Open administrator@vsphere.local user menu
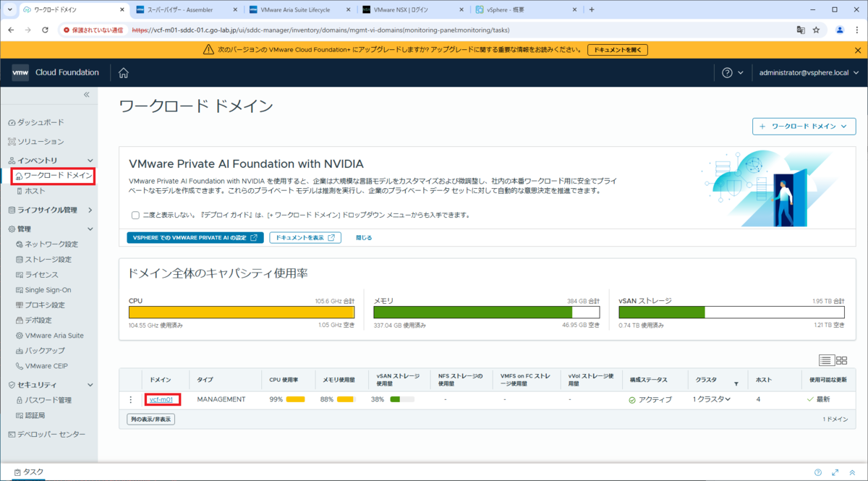The height and width of the screenshot is (481, 868). 809,72
